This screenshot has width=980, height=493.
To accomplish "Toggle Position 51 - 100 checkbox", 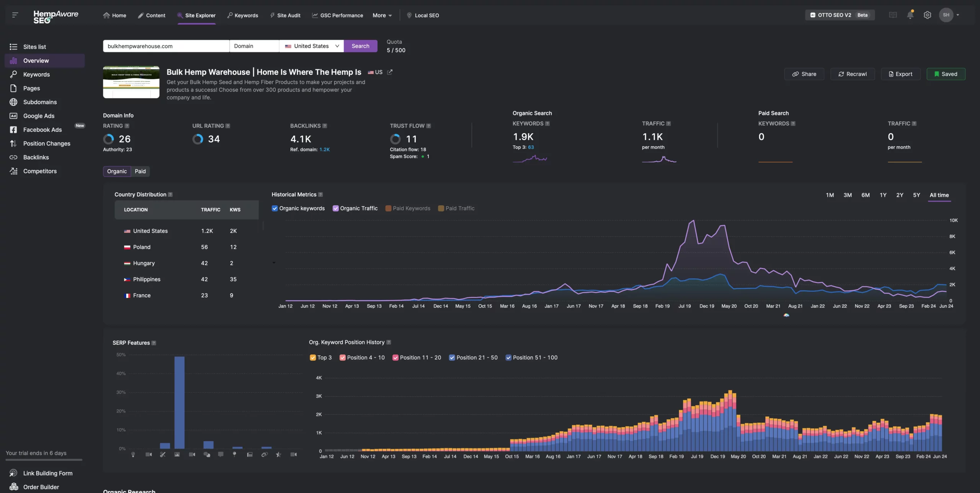I will coord(508,357).
